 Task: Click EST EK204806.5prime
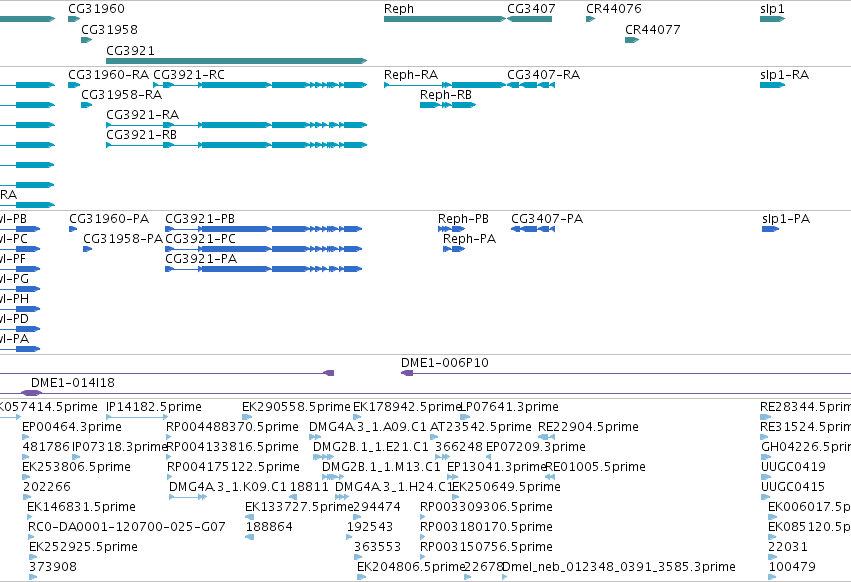[361, 577]
